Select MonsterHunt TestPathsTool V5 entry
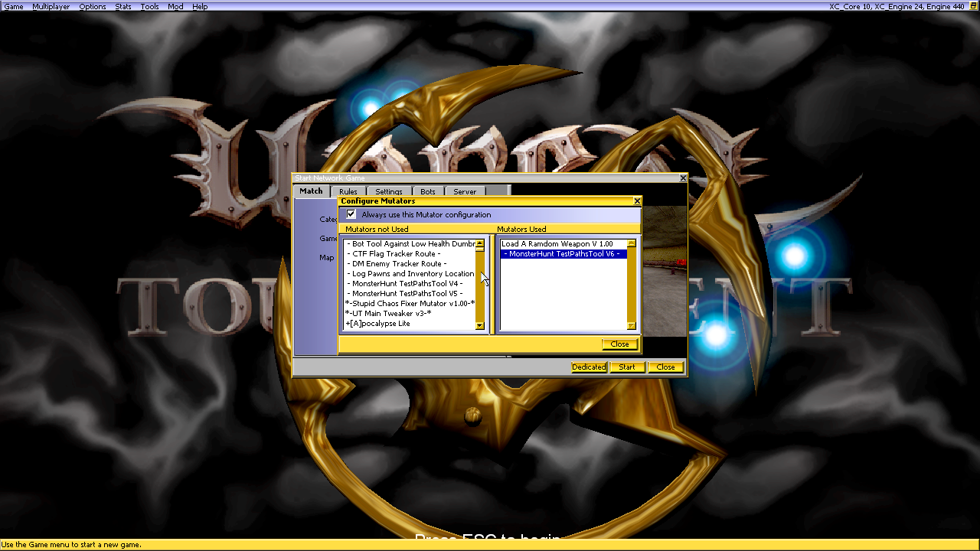The image size is (980, 551). [410, 294]
